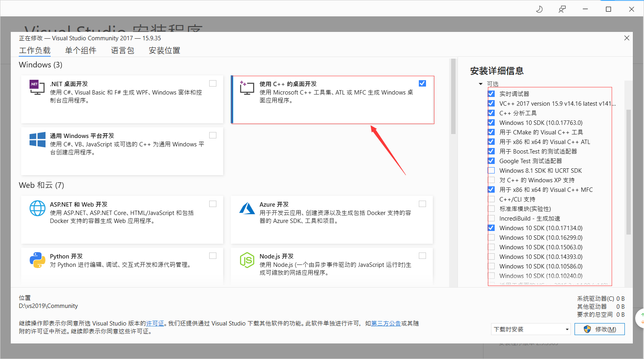This screenshot has height=359, width=644.
Task: Click the C++ desktop development monitor icon
Action: (x=247, y=87)
